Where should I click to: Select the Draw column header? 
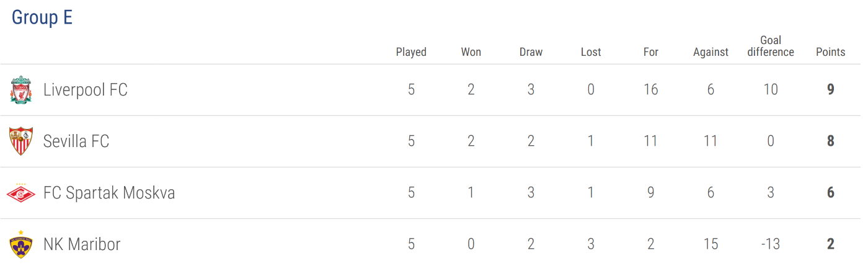coord(531,52)
